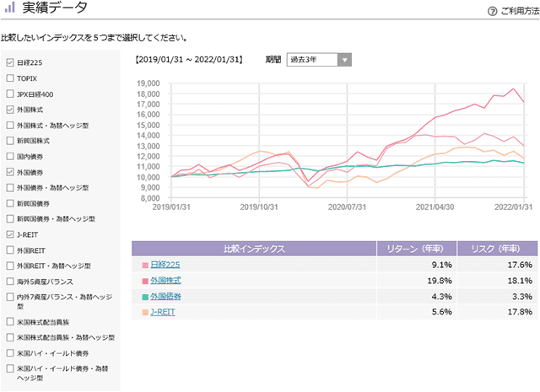Click the 17.8% risk value for J-REIT
540x392 pixels.
click(520, 312)
